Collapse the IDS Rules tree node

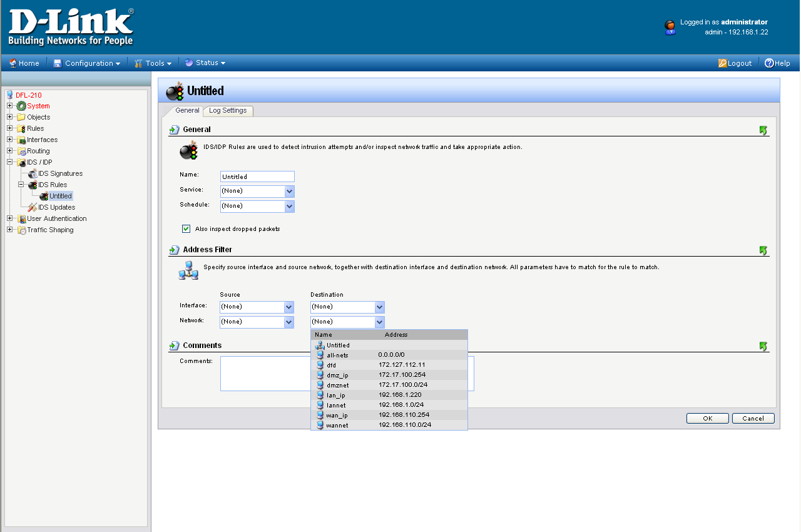click(x=21, y=185)
